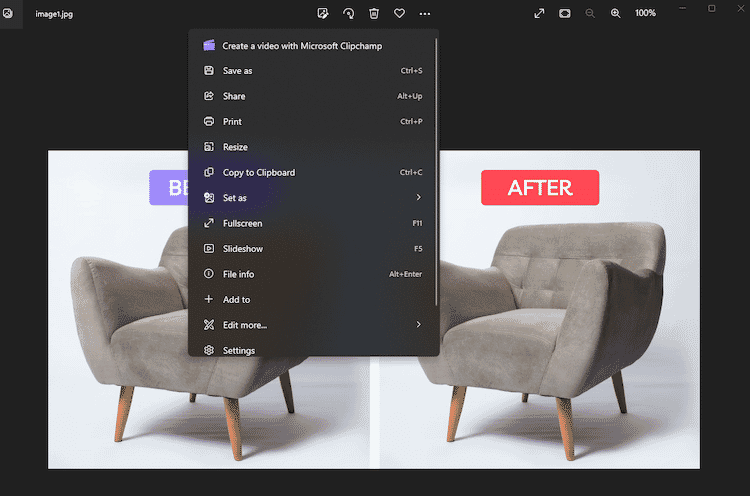
Task: Click the Photos app icon at top-left
Action: 8,13
